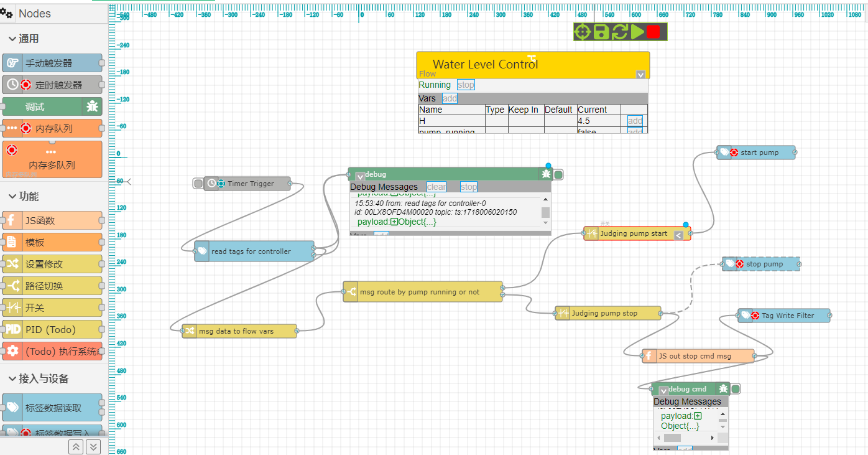Click the start pump node
Image resolution: width=868 pixels, height=455 pixels.
pyautogui.click(x=756, y=152)
